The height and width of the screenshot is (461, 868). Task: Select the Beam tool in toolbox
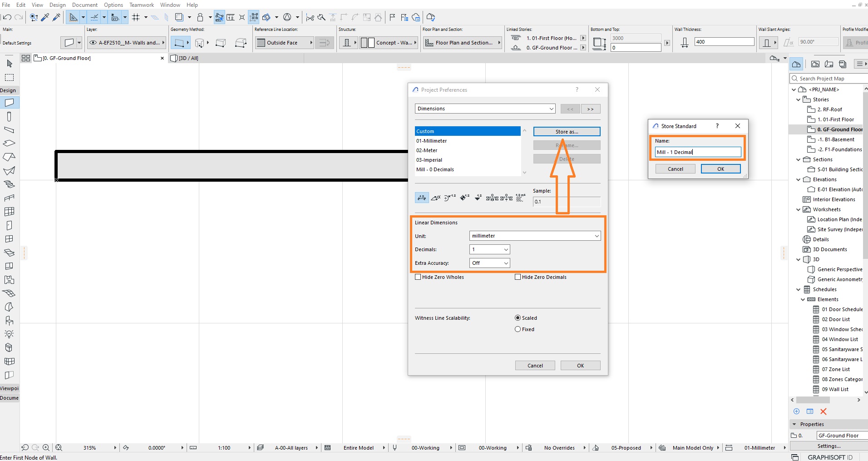(x=10, y=130)
